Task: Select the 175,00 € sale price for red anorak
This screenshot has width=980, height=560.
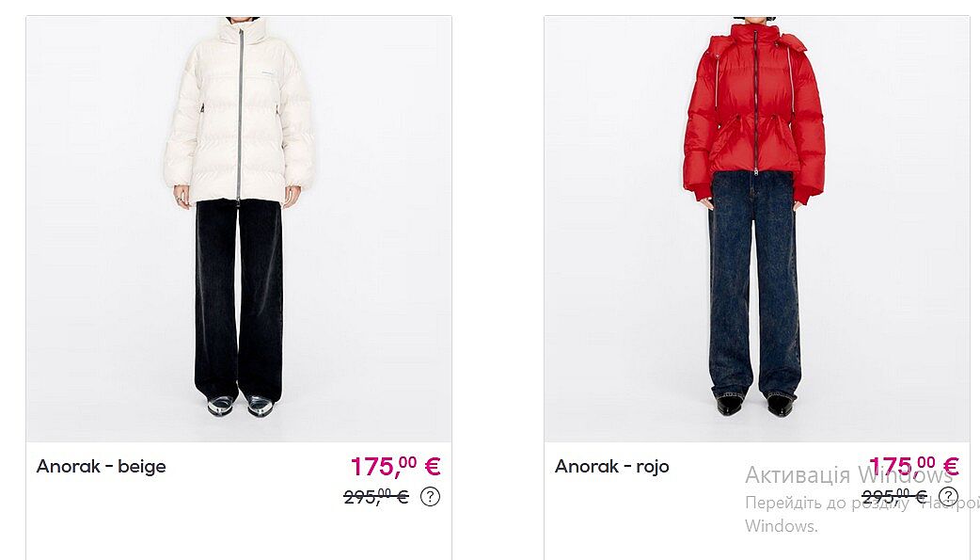Action: pyautogui.click(x=914, y=467)
